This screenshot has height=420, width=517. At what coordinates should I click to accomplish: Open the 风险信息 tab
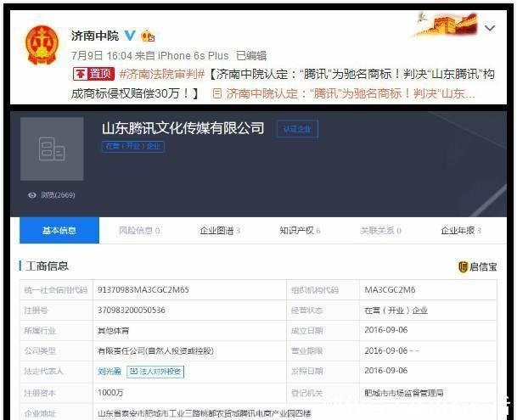click(x=139, y=231)
